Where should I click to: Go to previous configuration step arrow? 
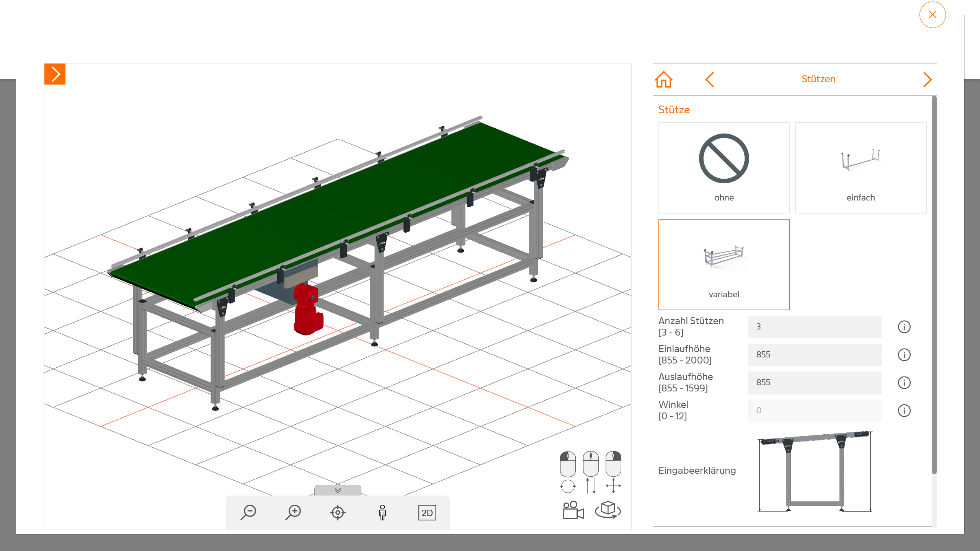[x=710, y=80]
